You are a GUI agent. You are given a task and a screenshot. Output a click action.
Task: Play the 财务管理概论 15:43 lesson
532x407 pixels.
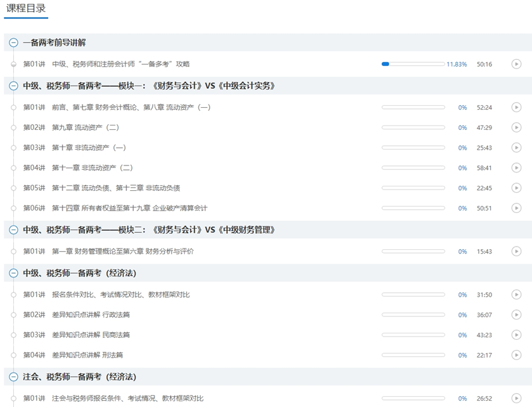[x=516, y=252]
